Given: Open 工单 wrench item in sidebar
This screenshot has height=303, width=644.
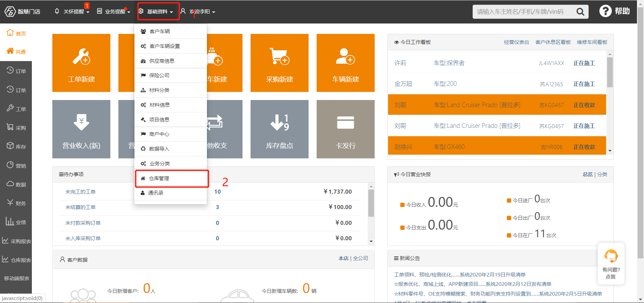Looking at the screenshot, I should coord(16,109).
